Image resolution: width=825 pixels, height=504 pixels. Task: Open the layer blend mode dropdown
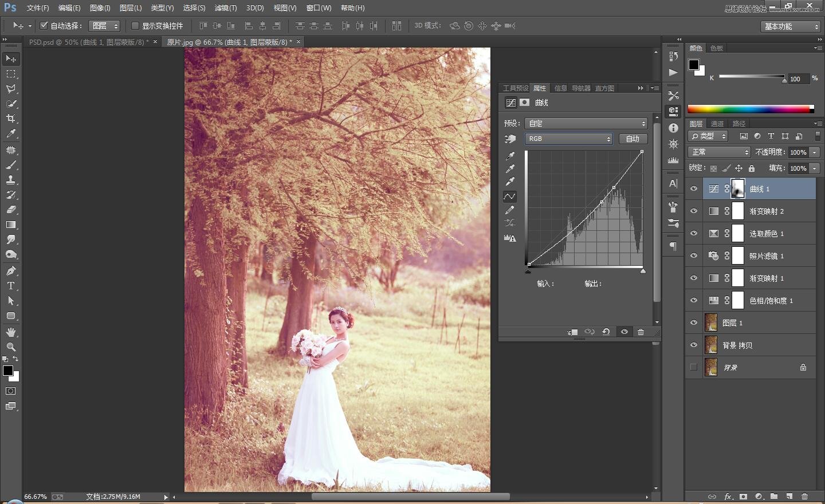(x=719, y=152)
